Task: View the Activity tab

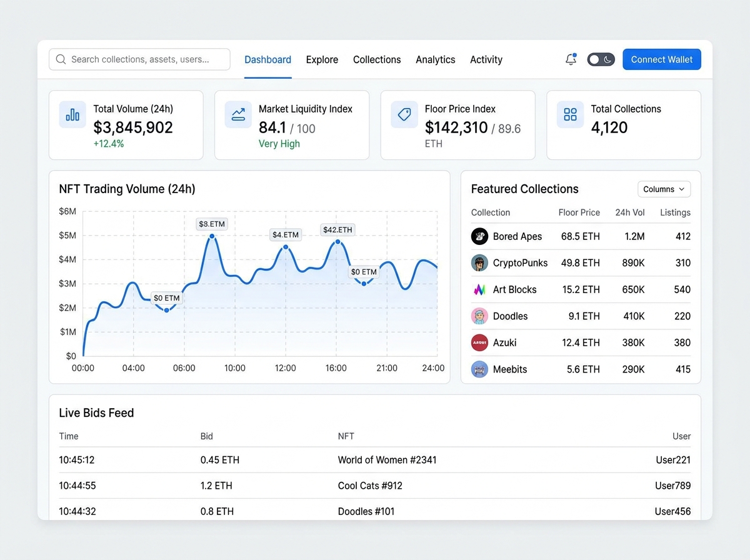Action: [x=486, y=59]
